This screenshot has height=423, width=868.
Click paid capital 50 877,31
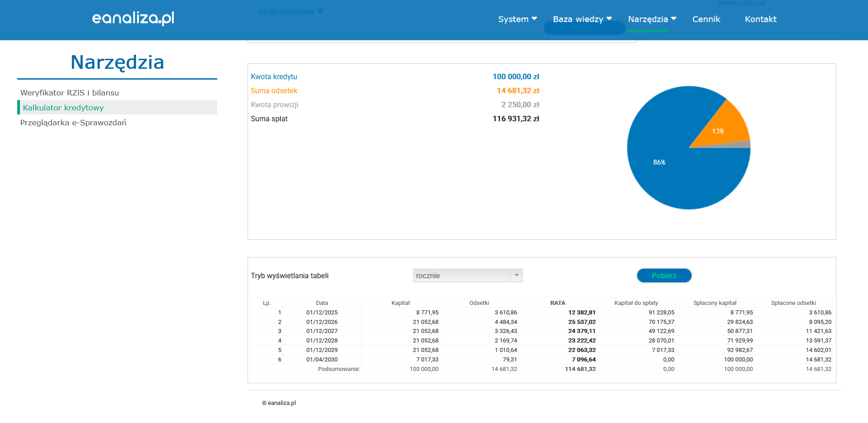click(x=740, y=331)
